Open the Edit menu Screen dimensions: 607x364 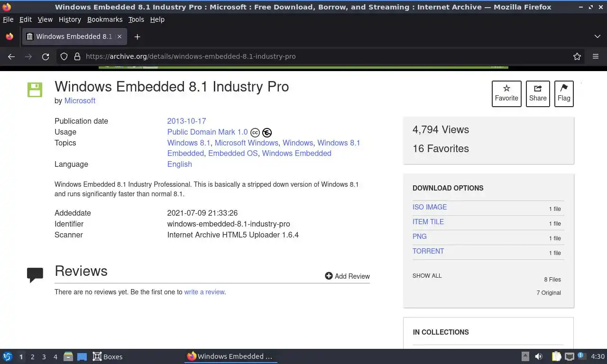pos(26,19)
